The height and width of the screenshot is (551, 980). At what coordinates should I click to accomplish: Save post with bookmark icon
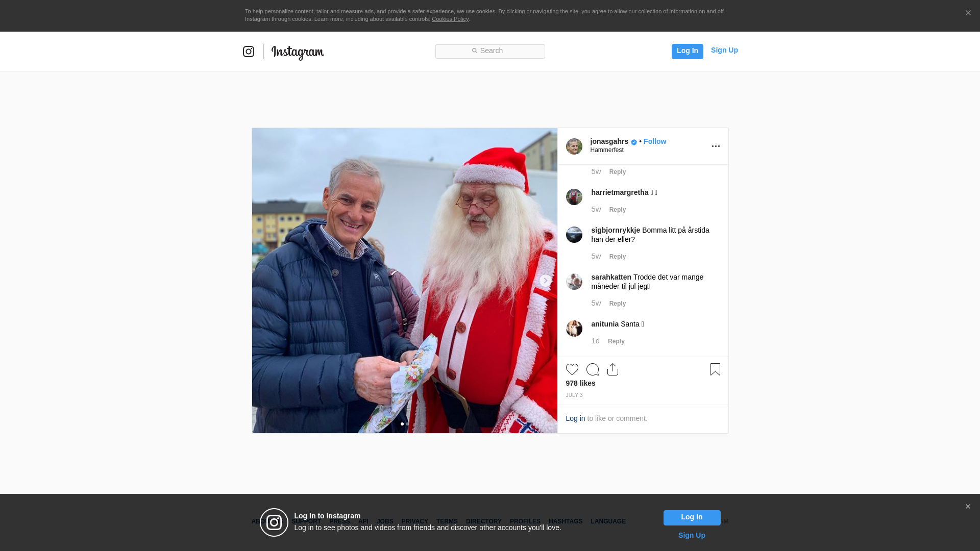tap(715, 369)
